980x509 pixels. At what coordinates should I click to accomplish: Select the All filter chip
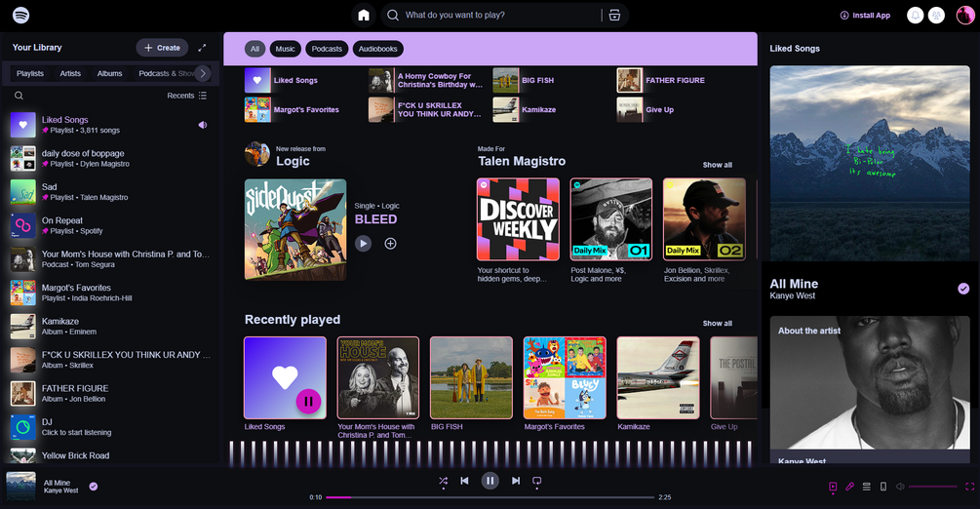point(255,49)
